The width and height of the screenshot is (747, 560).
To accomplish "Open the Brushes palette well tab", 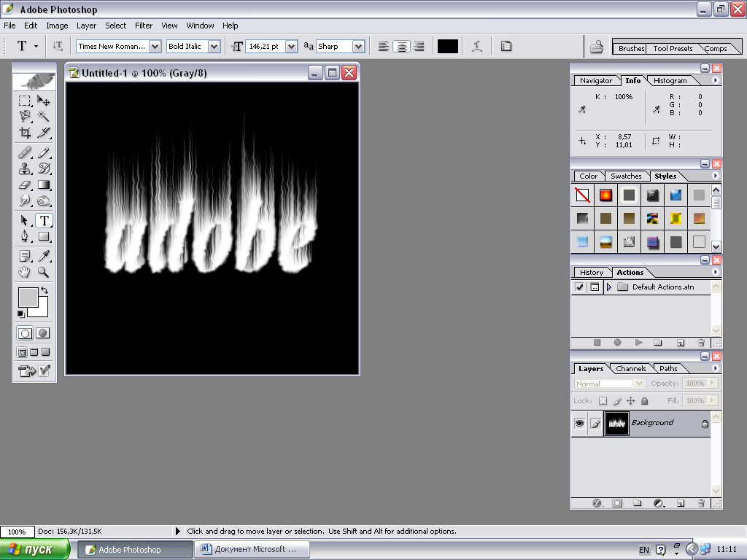I will coord(631,48).
